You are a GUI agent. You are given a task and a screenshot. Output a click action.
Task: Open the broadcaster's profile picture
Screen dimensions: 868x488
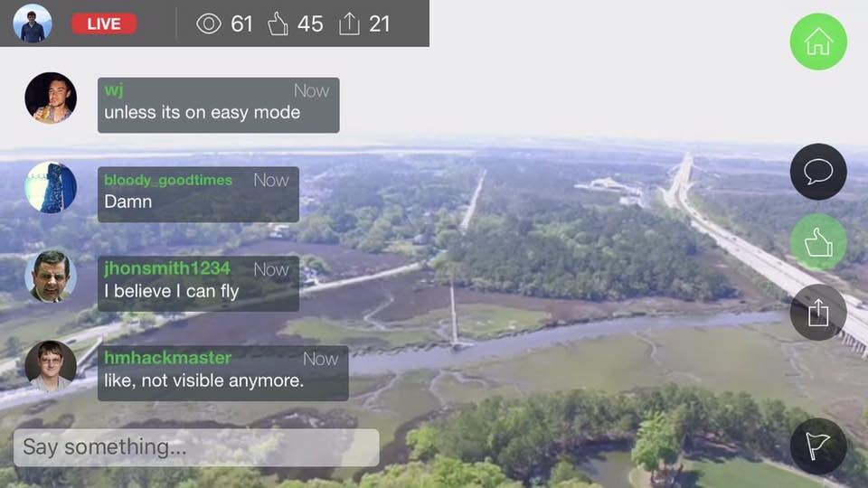[x=33, y=23]
